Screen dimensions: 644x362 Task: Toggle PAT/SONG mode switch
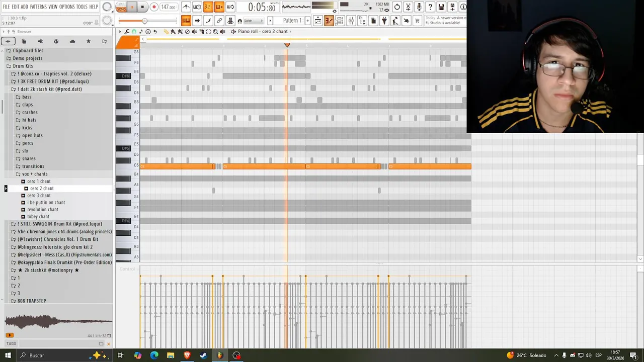click(x=121, y=7)
